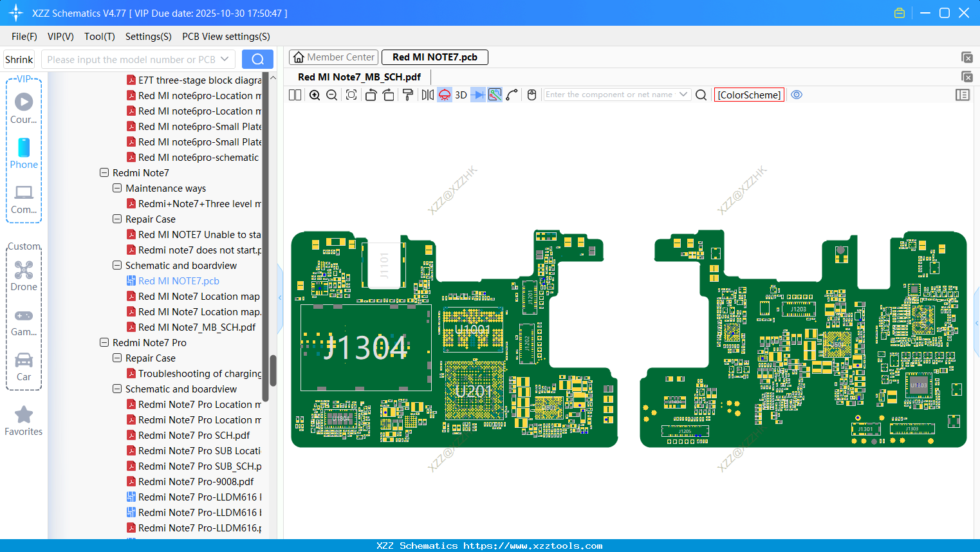Toggle the eye visibility icon
This screenshot has height=552, width=980.
click(797, 95)
